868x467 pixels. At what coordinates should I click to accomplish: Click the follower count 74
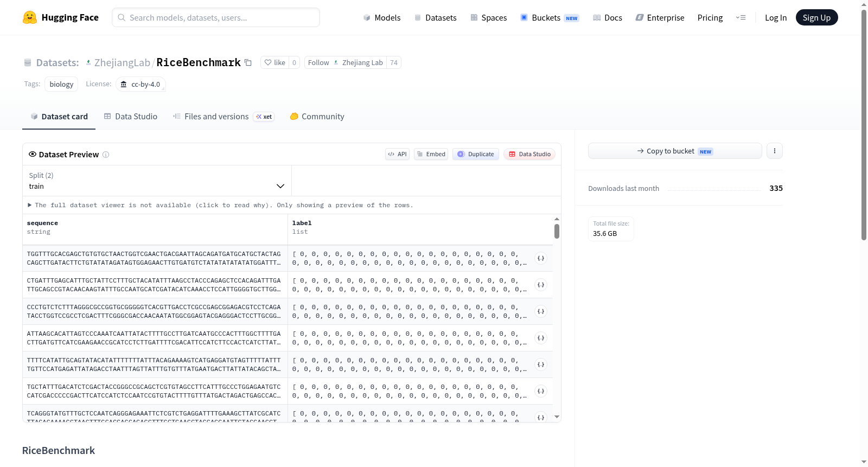pyautogui.click(x=394, y=62)
